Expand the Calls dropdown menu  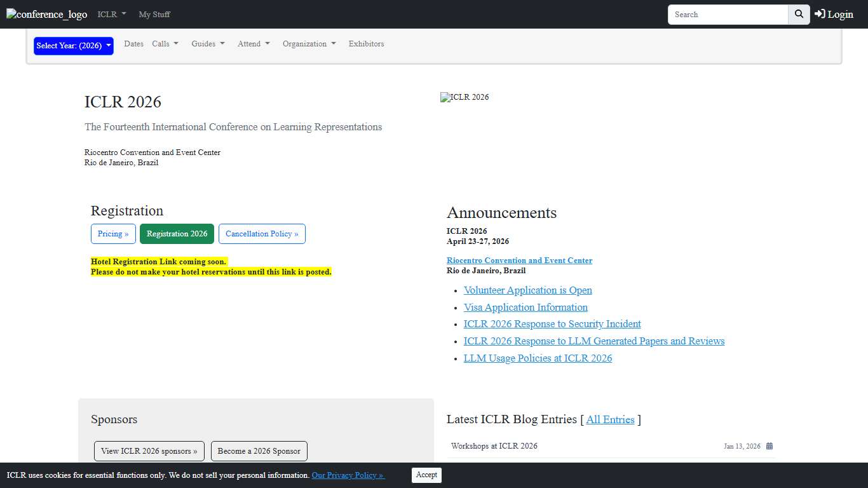[165, 44]
